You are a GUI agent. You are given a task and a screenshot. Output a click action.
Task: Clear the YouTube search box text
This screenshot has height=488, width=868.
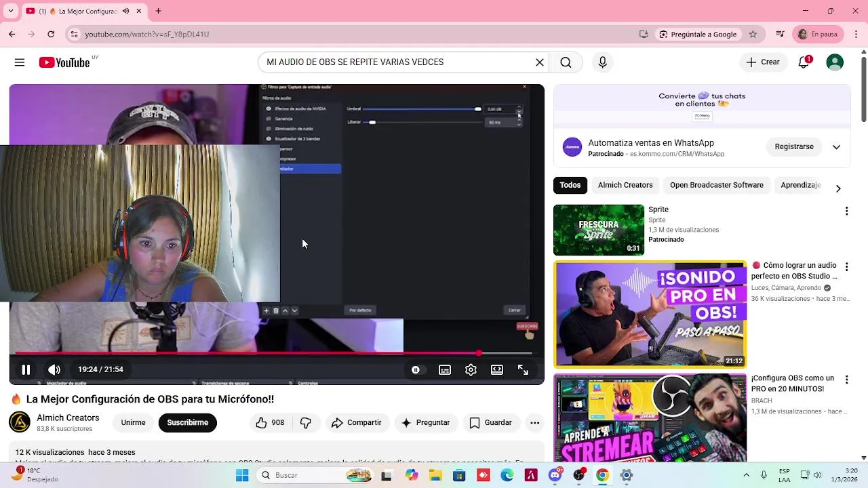tap(540, 62)
